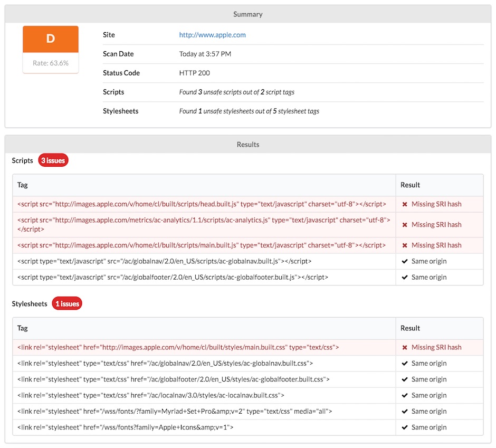Click the checkmark on the Myriad fonts stylesheet row
The width and height of the screenshot is (496, 448).
click(405, 411)
